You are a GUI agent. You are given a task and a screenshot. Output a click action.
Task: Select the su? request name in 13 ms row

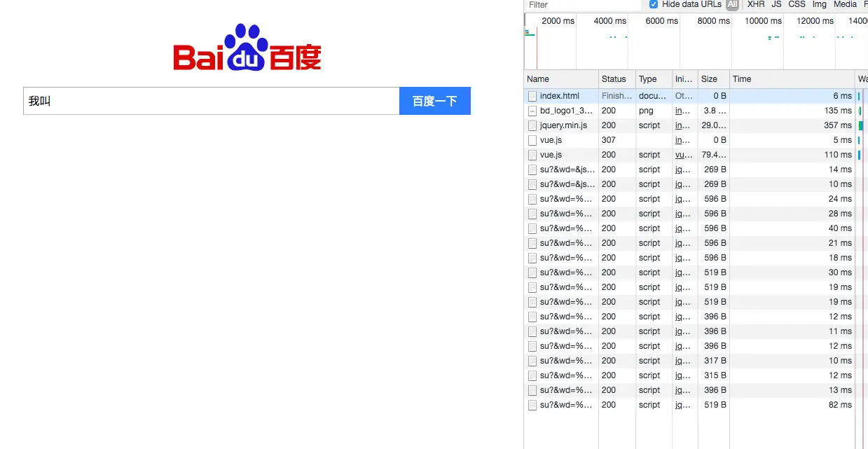(567, 390)
